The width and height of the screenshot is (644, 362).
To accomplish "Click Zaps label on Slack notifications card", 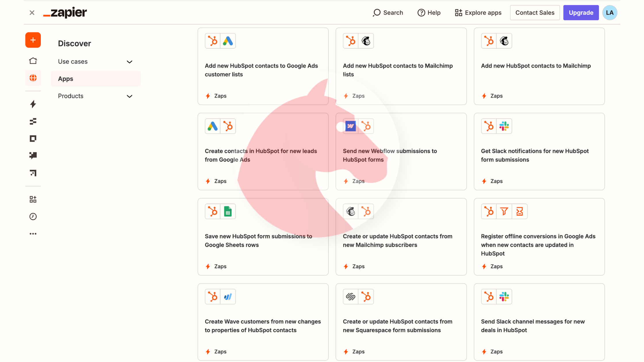I will pos(496,181).
